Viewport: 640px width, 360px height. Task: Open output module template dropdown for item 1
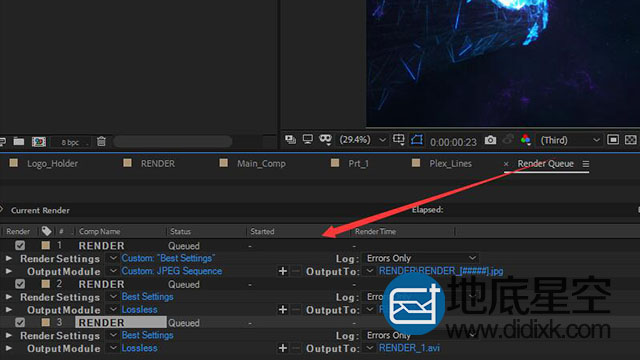pyautogui.click(x=113, y=271)
